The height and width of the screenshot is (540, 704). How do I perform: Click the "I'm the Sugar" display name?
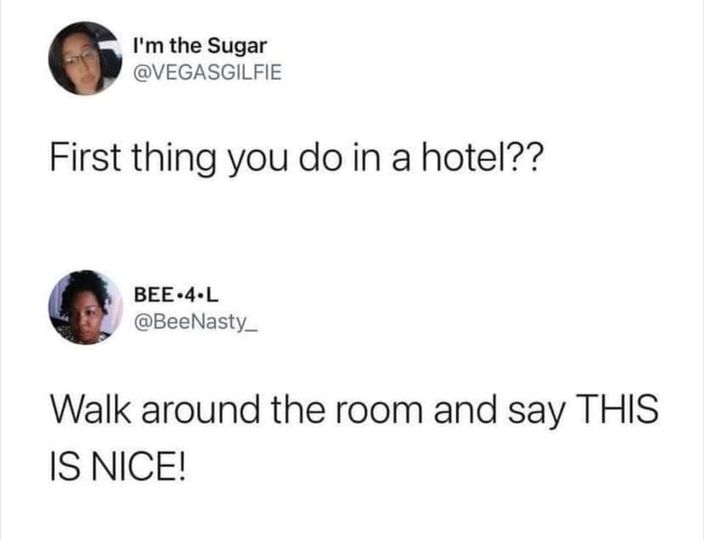click(x=200, y=46)
